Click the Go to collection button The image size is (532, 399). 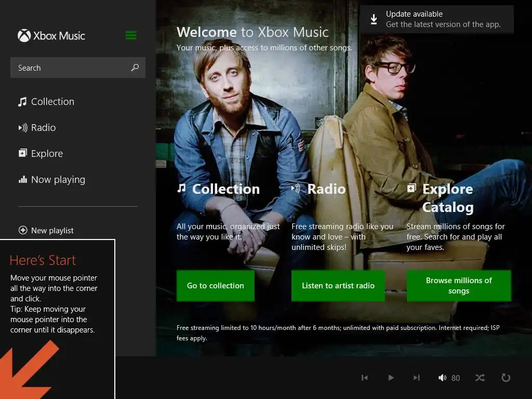click(x=216, y=286)
